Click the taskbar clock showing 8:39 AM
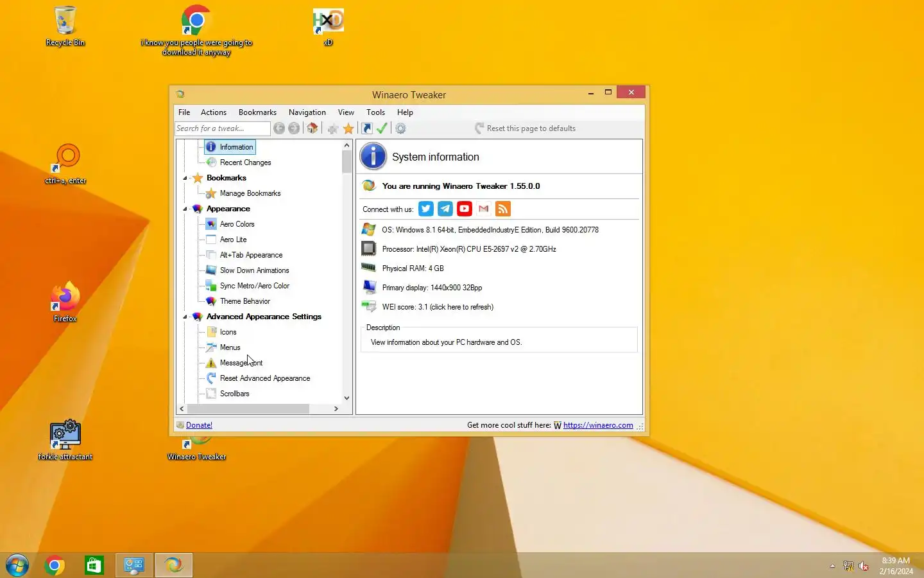The image size is (924, 578). (896, 561)
